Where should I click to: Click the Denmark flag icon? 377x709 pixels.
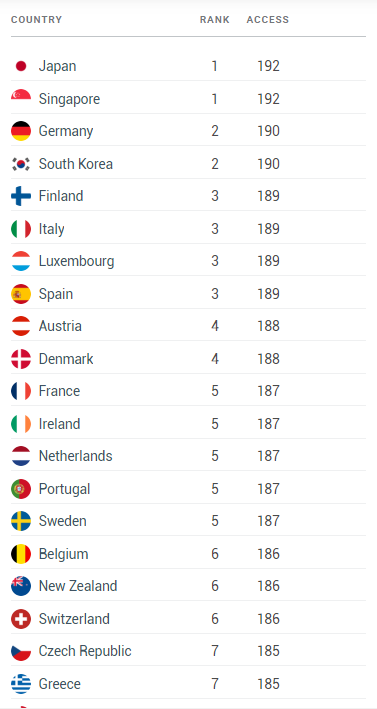[21, 359]
